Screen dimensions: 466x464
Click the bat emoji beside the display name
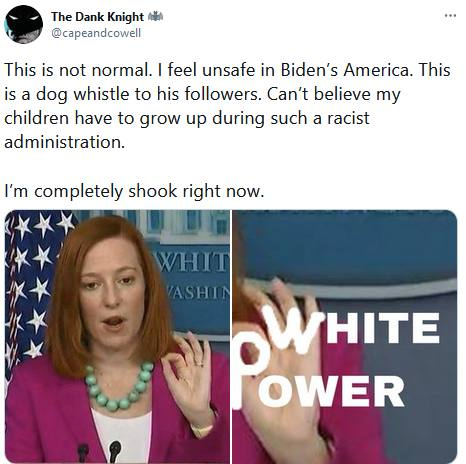[155, 16]
